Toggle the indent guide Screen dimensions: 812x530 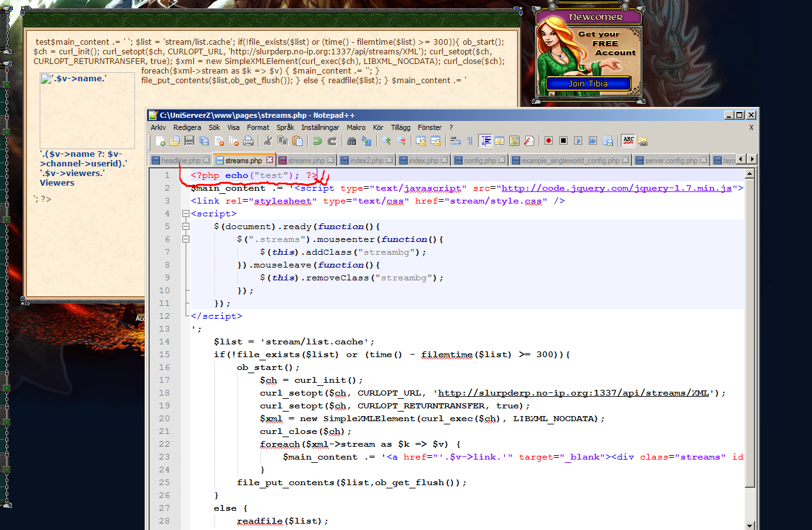(x=485, y=141)
